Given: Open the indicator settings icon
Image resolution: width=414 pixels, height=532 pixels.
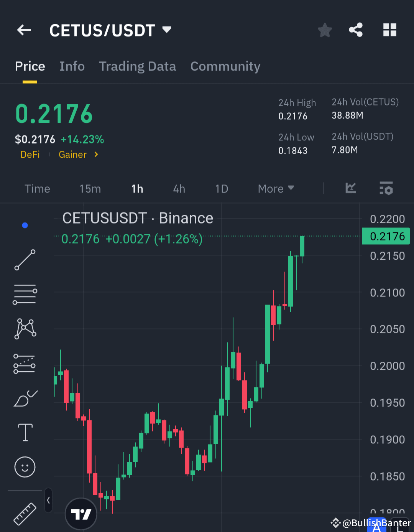Looking at the screenshot, I should pos(386,188).
